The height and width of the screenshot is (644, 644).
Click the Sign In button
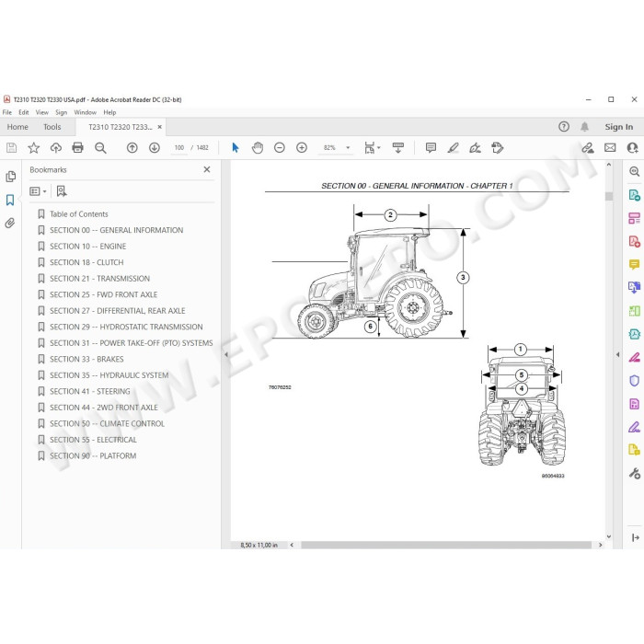pyautogui.click(x=618, y=127)
